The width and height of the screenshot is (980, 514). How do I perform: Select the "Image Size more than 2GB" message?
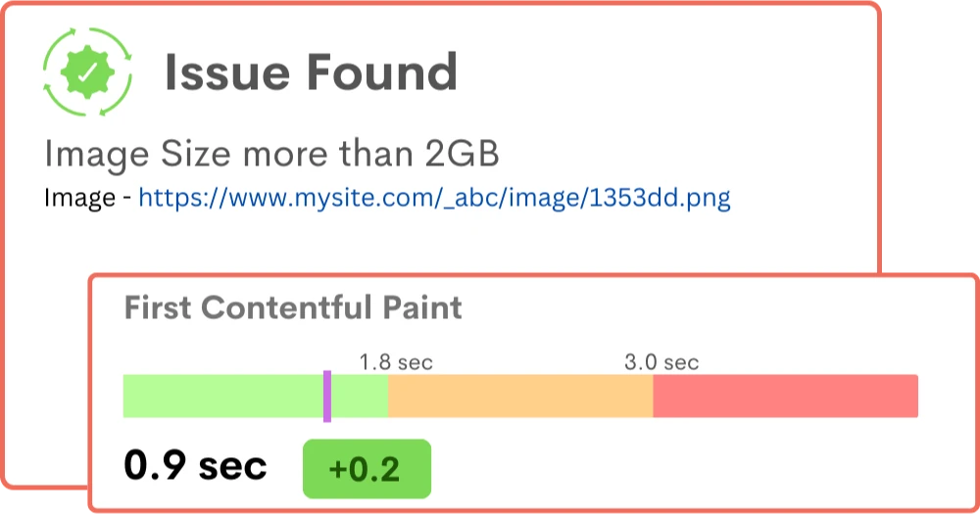271,154
